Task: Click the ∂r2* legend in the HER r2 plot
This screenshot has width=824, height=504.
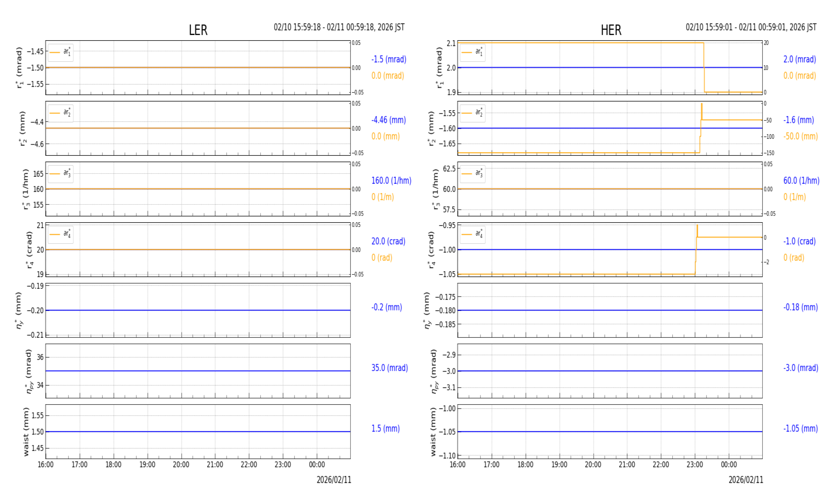Action: (473, 113)
